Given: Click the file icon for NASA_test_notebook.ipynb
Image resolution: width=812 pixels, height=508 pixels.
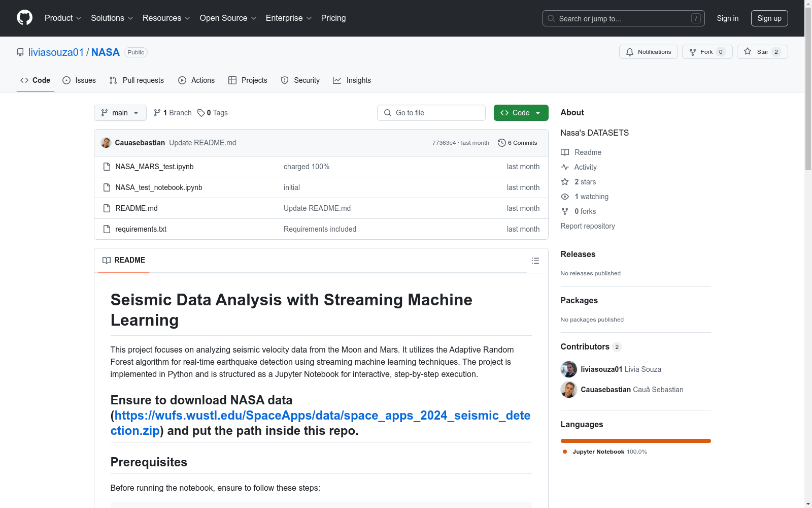Looking at the screenshot, I should (107, 187).
